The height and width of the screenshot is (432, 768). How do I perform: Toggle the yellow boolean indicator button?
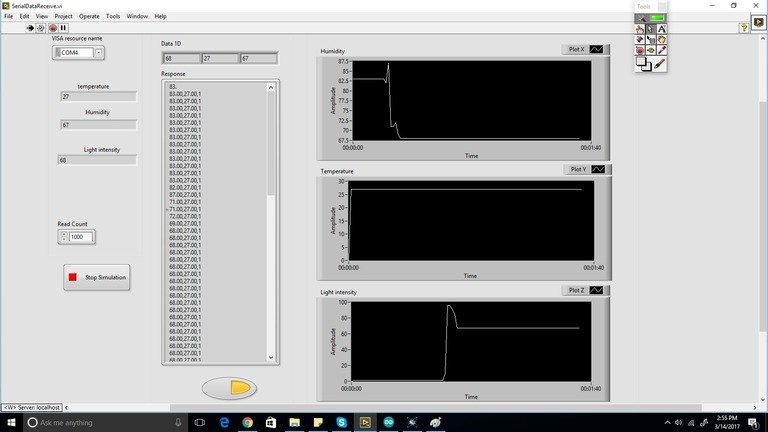tap(229, 388)
